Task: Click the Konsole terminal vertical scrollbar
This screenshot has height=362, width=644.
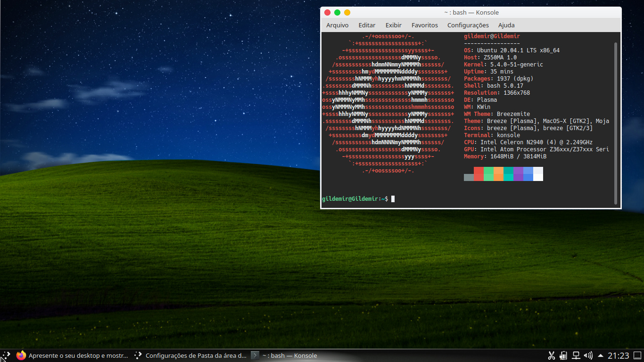Action: (x=616, y=123)
